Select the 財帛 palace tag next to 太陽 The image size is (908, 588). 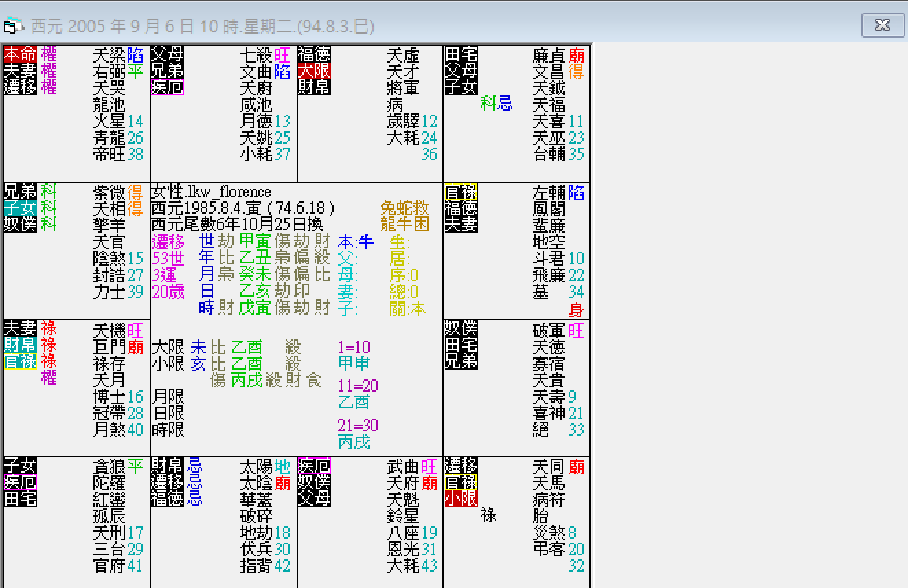(168, 466)
